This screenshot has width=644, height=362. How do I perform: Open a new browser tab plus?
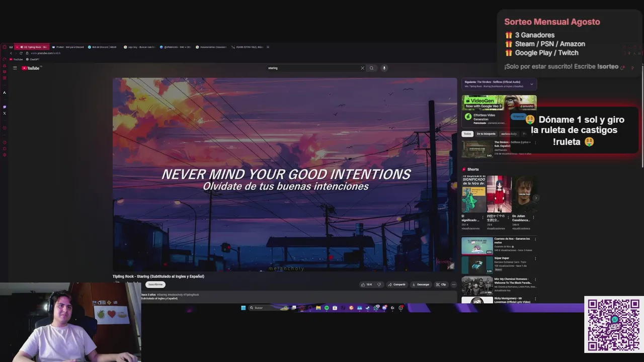[268, 47]
